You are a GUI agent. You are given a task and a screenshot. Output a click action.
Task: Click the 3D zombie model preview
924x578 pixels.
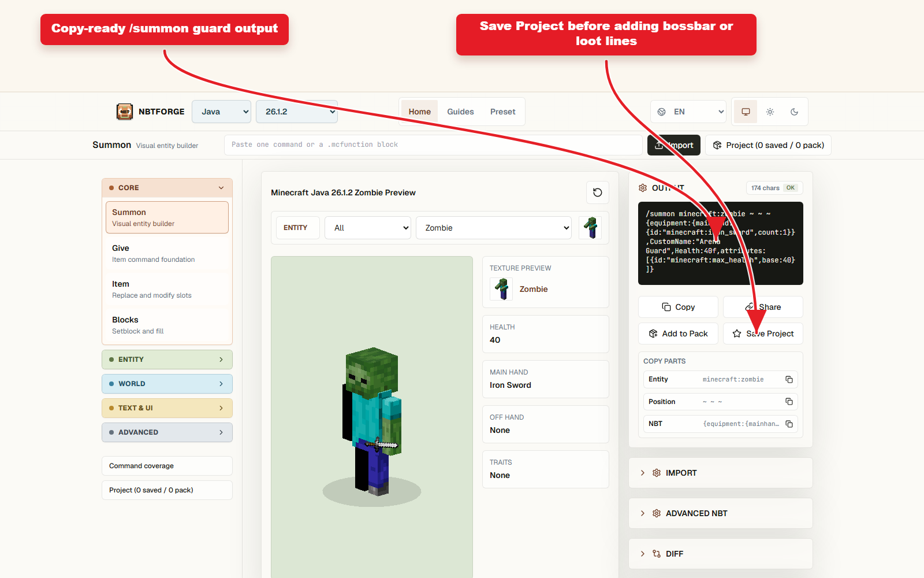pyautogui.click(x=372, y=422)
